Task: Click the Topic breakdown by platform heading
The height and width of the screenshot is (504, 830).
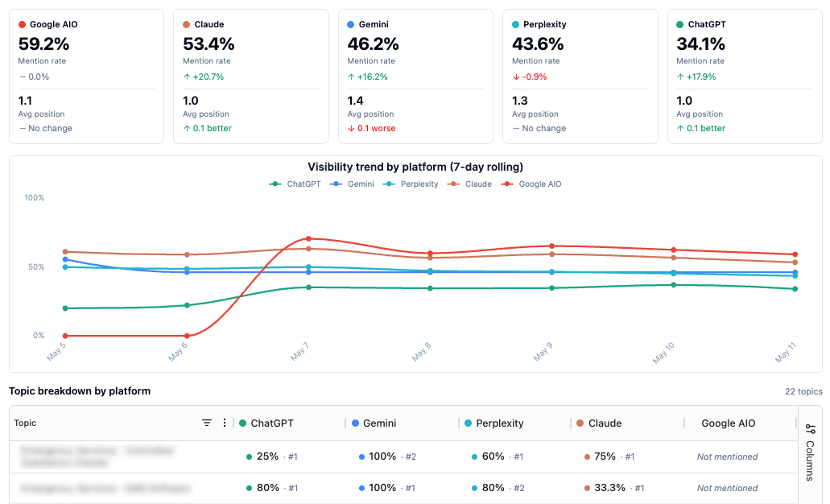Action: click(x=80, y=390)
